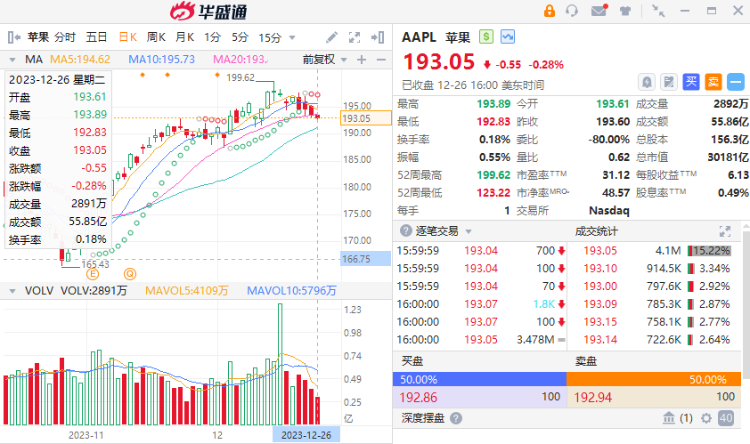Image resolution: width=750 pixels, height=444 pixels.
Task: Click the MA10:195.73 indicator label
Action: pyautogui.click(x=162, y=59)
